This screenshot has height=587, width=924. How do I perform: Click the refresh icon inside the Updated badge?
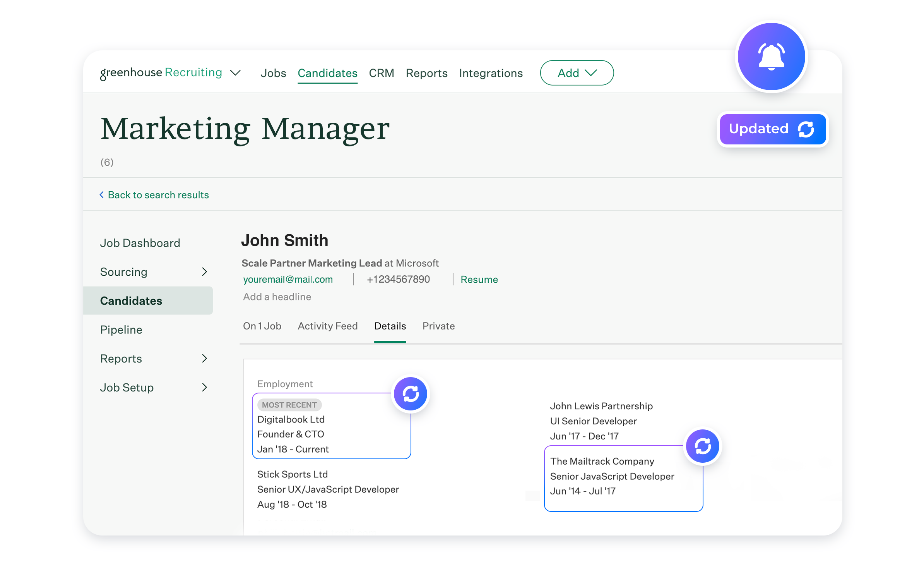[806, 129]
